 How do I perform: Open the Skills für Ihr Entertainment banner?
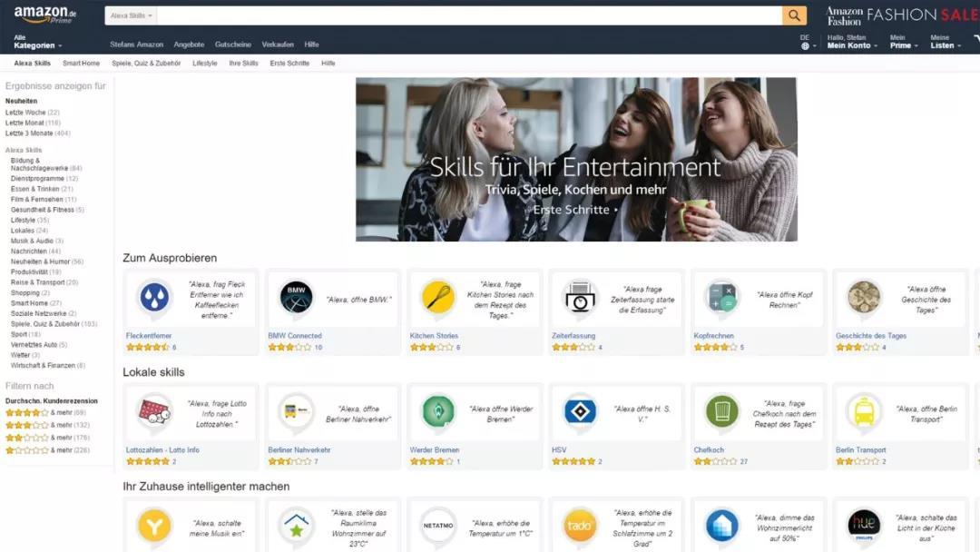[x=576, y=160]
